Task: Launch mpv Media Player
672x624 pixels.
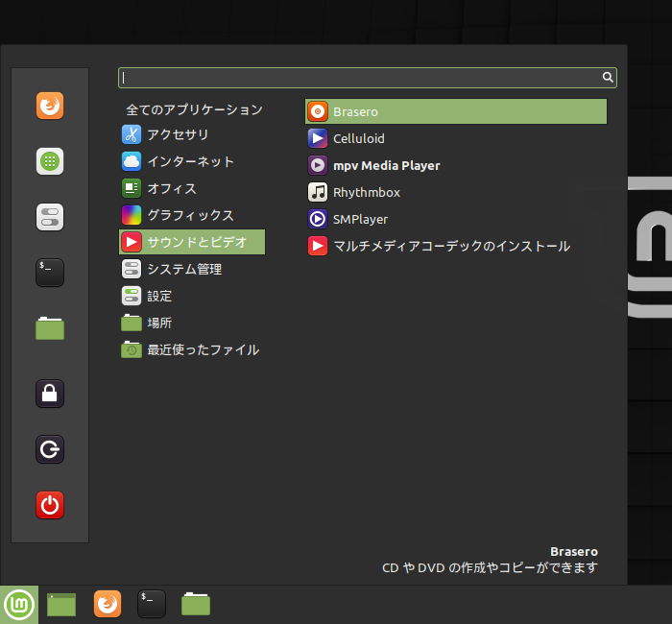Action: pyautogui.click(x=456, y=165)
